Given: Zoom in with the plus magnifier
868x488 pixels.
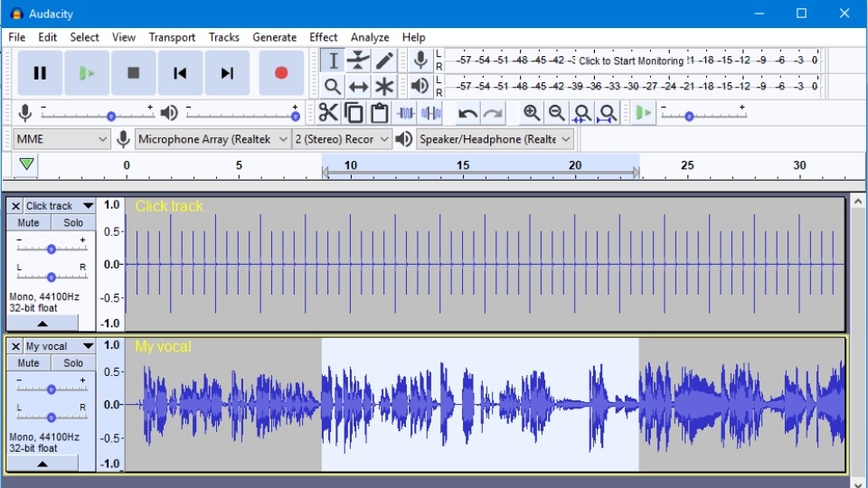Looking at the screenshot, I should [x=532, y=113].
